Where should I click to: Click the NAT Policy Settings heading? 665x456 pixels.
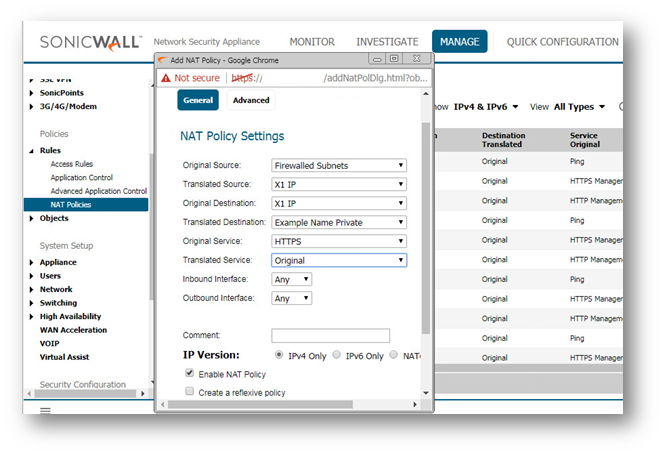point(232,136)
